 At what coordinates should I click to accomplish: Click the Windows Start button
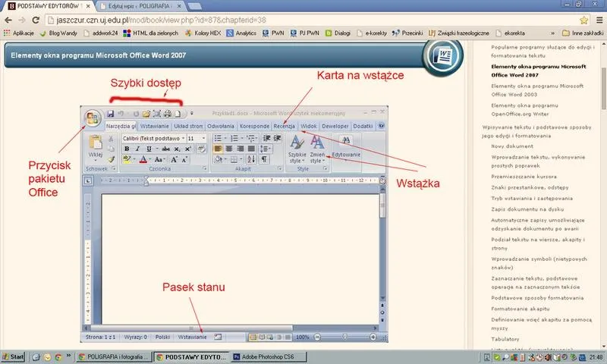click(x=13, y=356)
